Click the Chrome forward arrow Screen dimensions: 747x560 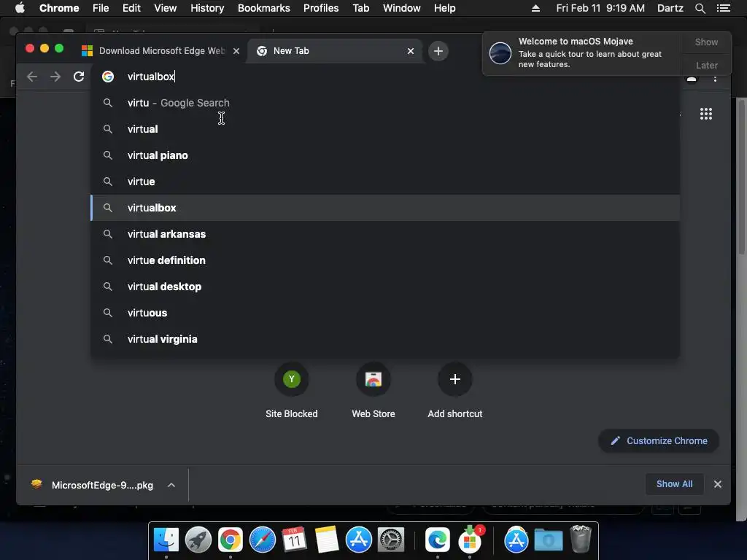click(x=55, y=77)
